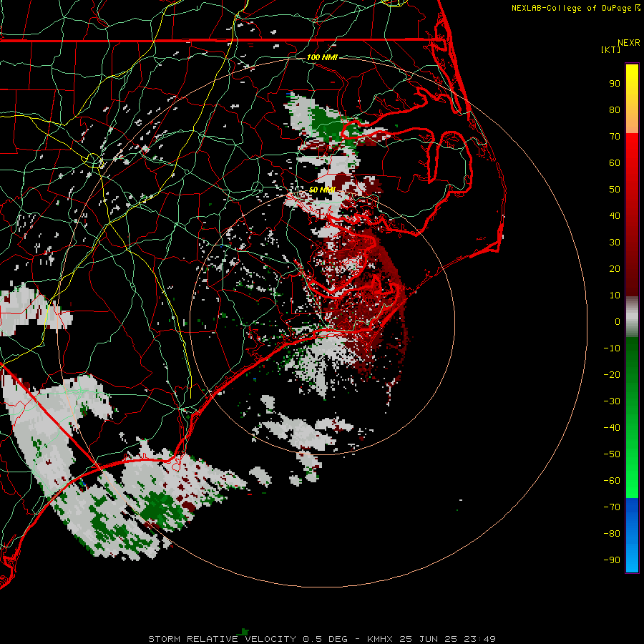This screenshot has height=644, width=644.
Task: Click the 100 NMI range ring label
Action: (322, 57)
